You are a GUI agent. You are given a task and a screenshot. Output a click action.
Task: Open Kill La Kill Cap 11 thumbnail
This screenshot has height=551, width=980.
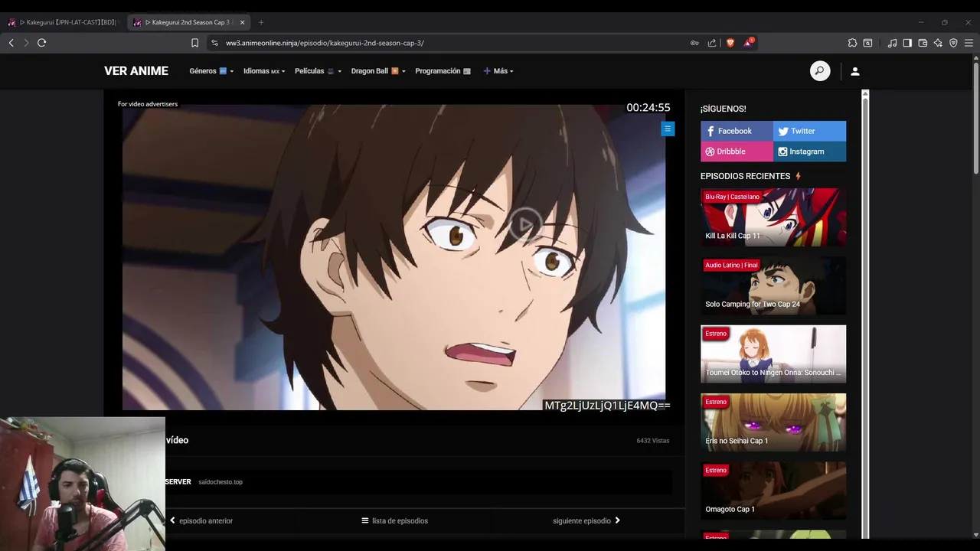point(773,217)
